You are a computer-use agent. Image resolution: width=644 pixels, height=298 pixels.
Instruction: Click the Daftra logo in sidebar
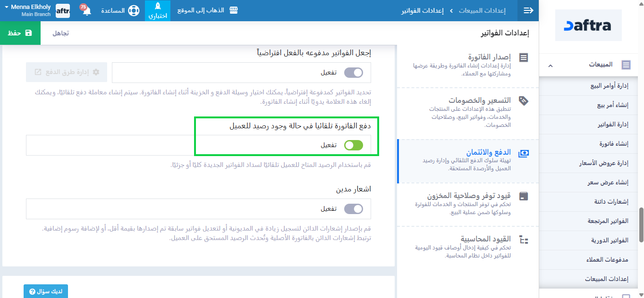tap(588, 25)
